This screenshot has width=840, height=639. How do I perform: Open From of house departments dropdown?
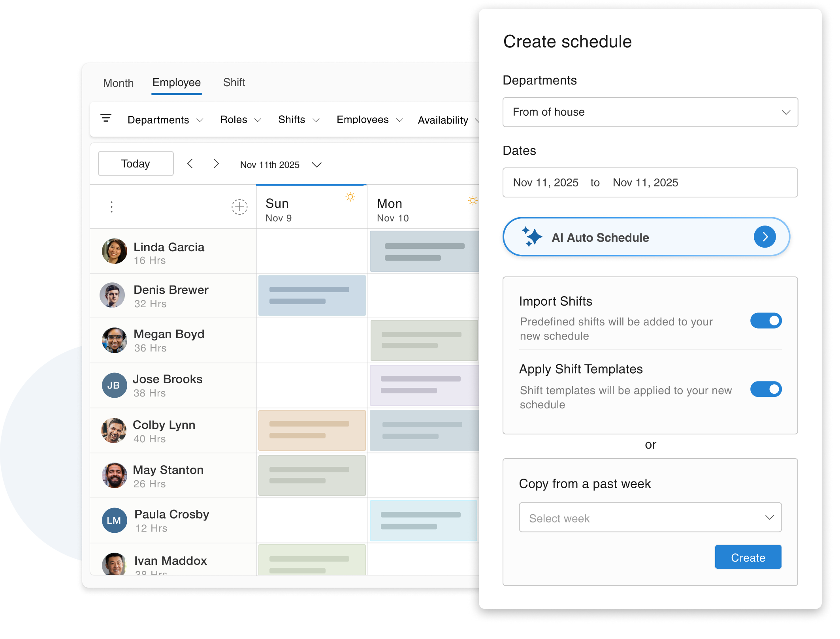pyautogui.click(x=650, y=112)
